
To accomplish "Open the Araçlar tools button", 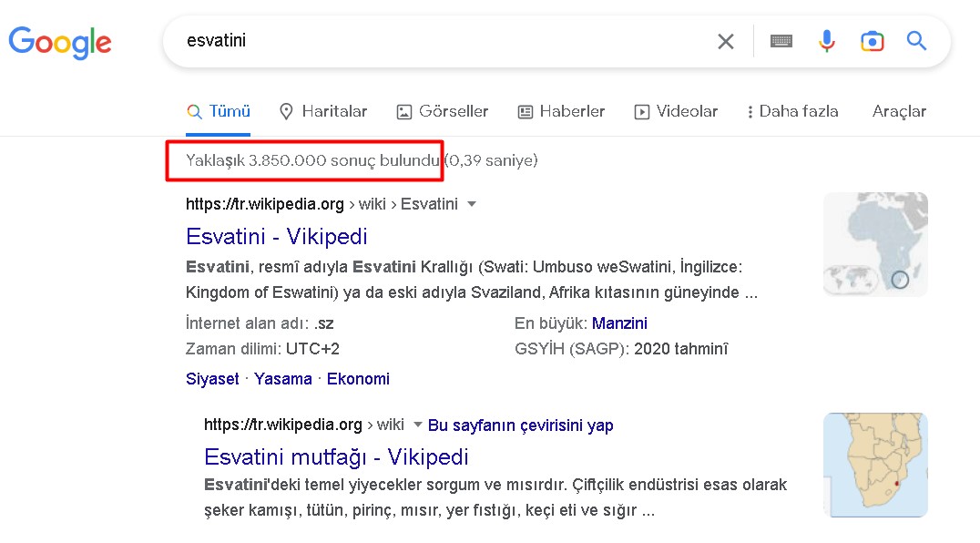I will (899, 111).
